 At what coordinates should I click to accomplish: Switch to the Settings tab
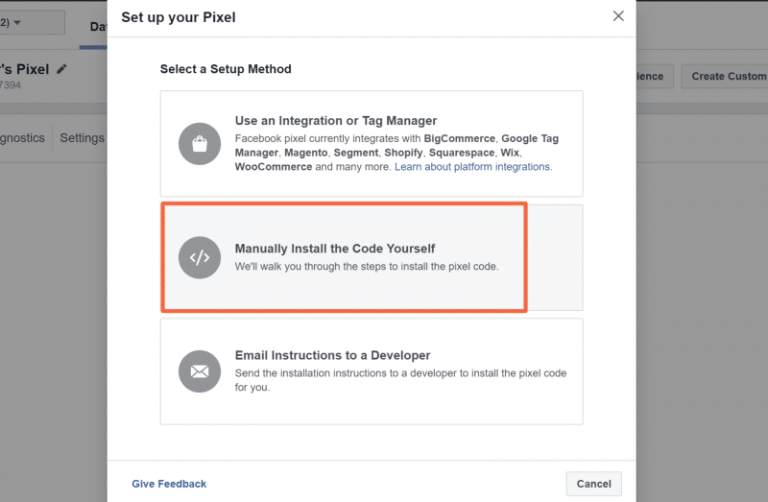82,138
